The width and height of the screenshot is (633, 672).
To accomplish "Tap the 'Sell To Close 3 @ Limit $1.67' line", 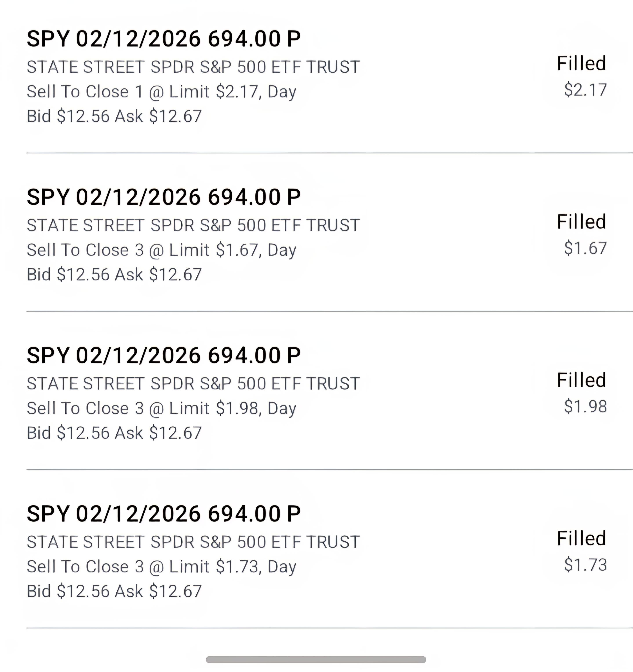I will (162, 250).
